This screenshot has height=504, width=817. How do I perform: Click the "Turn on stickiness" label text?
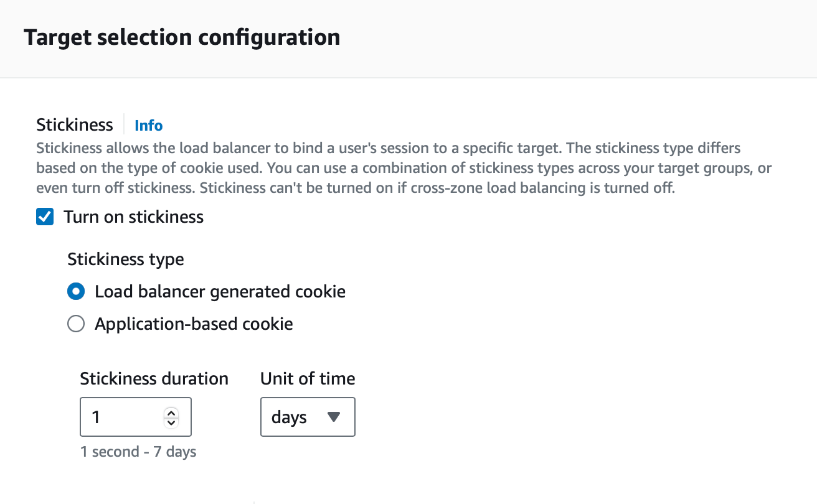[x=133, y=217]
